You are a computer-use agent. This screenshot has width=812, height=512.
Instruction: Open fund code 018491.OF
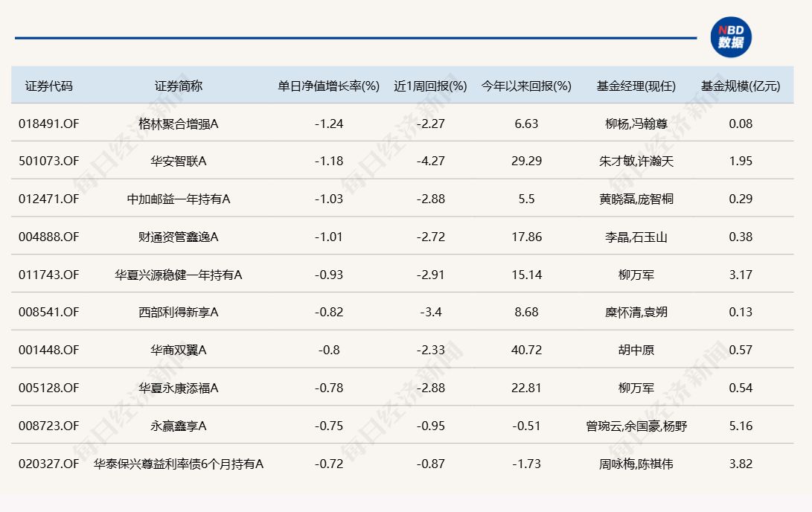click(x=48, y=124)
